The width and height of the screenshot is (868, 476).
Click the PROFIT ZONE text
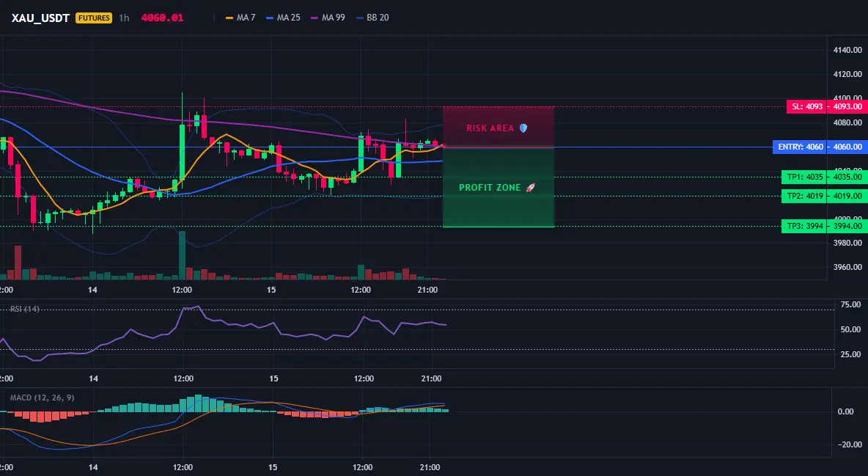[490, 188]
